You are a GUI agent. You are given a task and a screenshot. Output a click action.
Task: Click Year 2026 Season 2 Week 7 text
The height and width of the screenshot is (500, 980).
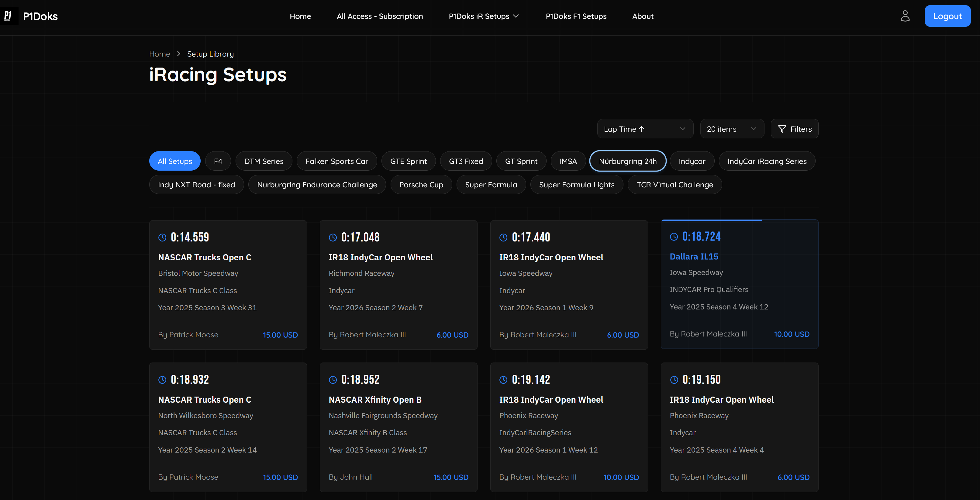click(375, 307)
